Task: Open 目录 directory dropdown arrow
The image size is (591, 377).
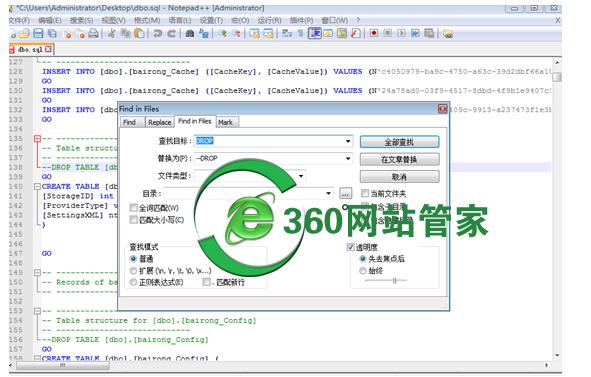Action: 329,193
